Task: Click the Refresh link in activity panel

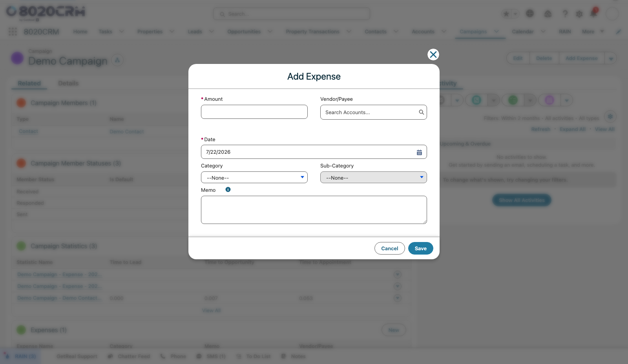Action: click(540, 129)
